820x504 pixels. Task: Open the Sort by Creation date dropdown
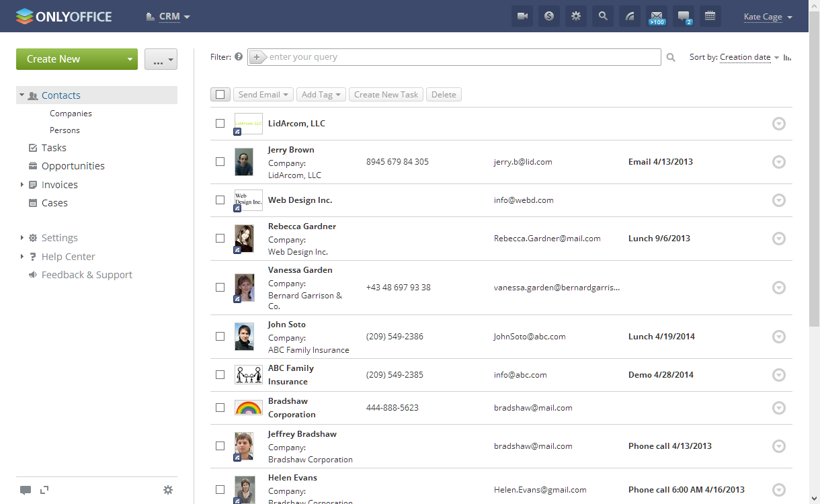click(x=749, y=58)
